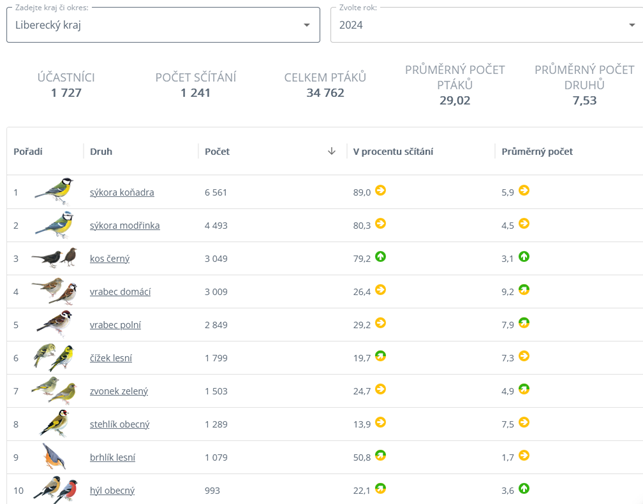This screenshot has height=504, width=643.
Task: Click the green arrow next to 22,1
Action: (x=380, y=489)
